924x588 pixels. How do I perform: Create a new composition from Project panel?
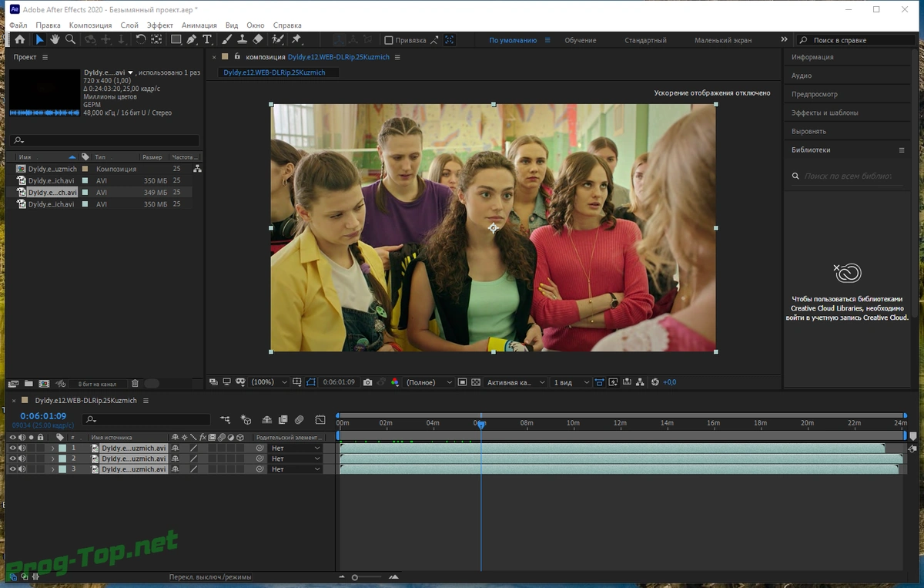(x=44, y=383)
